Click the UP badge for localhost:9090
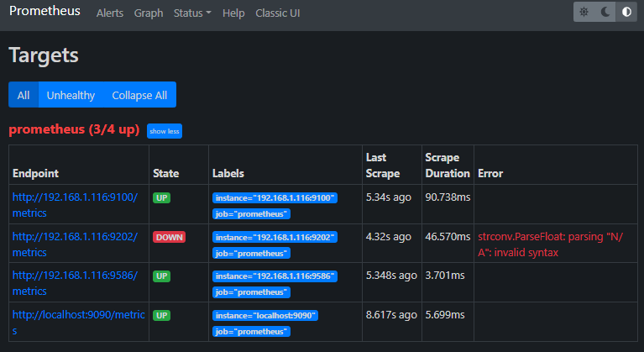 coord(161,315)
